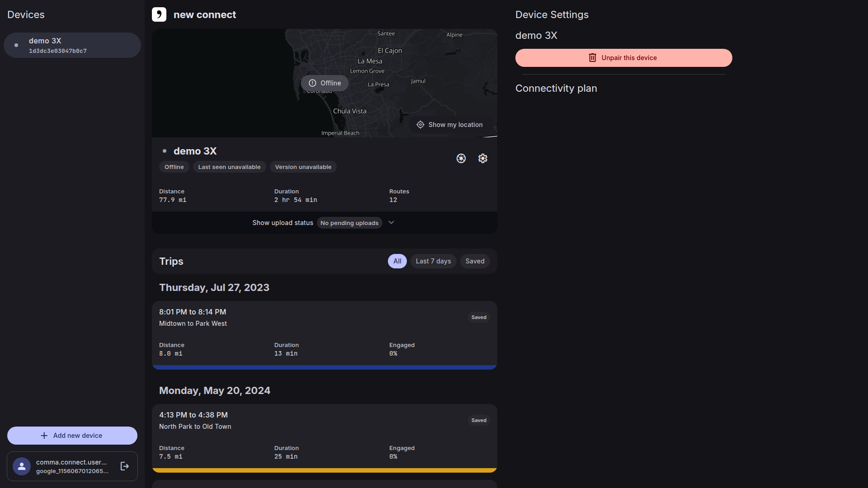Click the sign out icon

125,466
